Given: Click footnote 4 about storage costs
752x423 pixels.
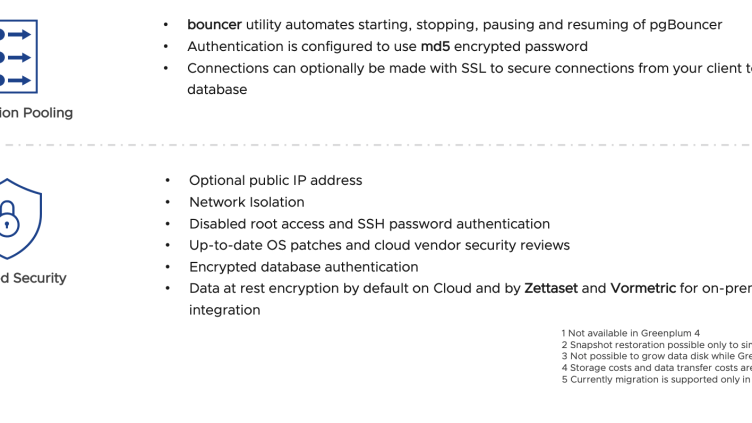Looking at the screenshot, I should (x=656, y=368).
